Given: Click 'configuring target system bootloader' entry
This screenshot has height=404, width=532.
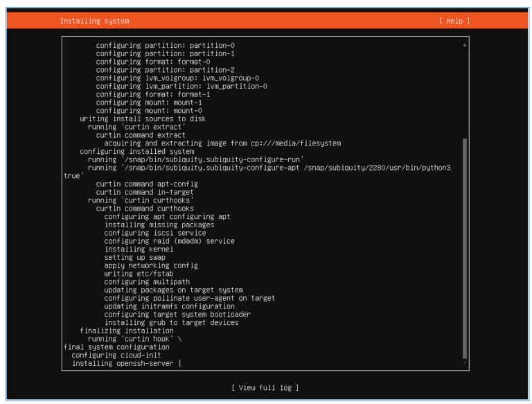Looking at the screenshot, I should coord(177,314).
